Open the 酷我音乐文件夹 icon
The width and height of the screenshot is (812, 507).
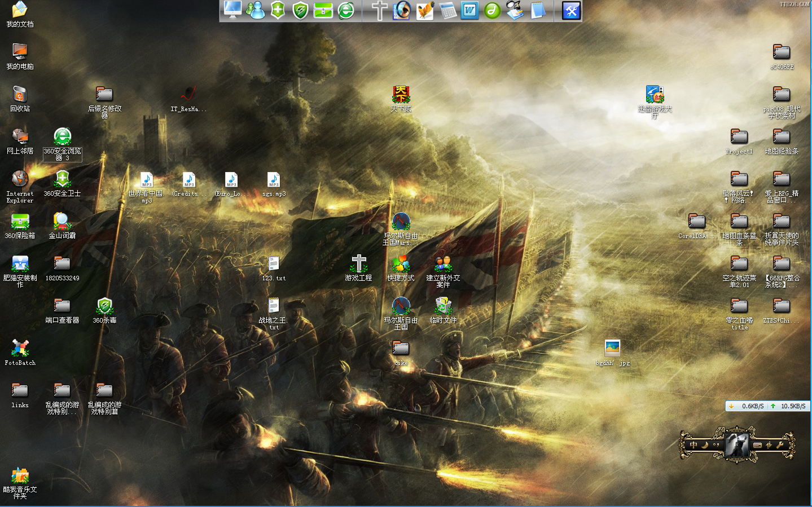click(20, 483)
